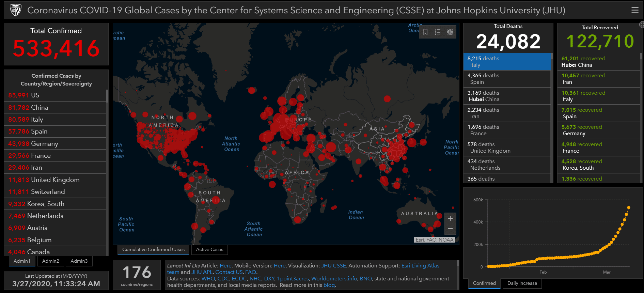The height and width of the screenshot is (293, 644).
Task: Open the NHC data source link
Action: click(x=255, y=279)
